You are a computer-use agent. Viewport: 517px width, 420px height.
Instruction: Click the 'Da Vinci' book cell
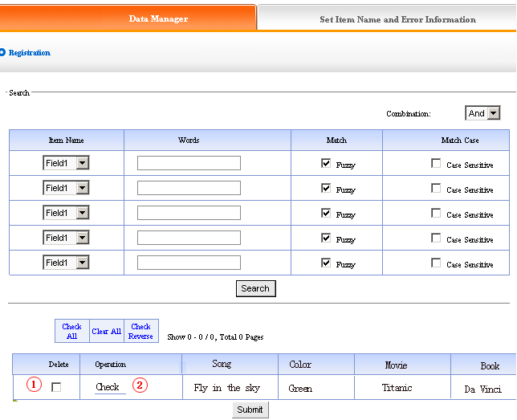(483, 389)
